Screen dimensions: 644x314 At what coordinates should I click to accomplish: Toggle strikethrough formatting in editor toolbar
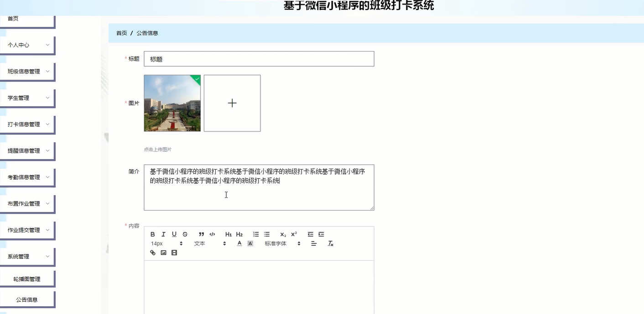pos(185,234)
